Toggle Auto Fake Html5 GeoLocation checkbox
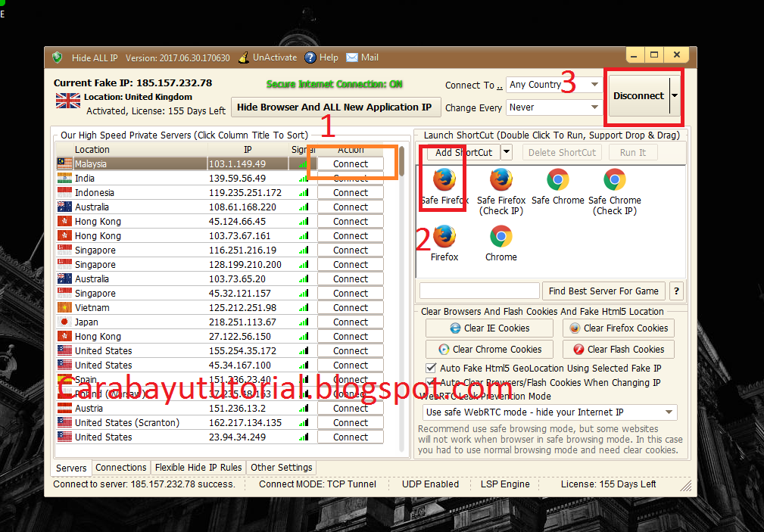 (x=431, y=368)
